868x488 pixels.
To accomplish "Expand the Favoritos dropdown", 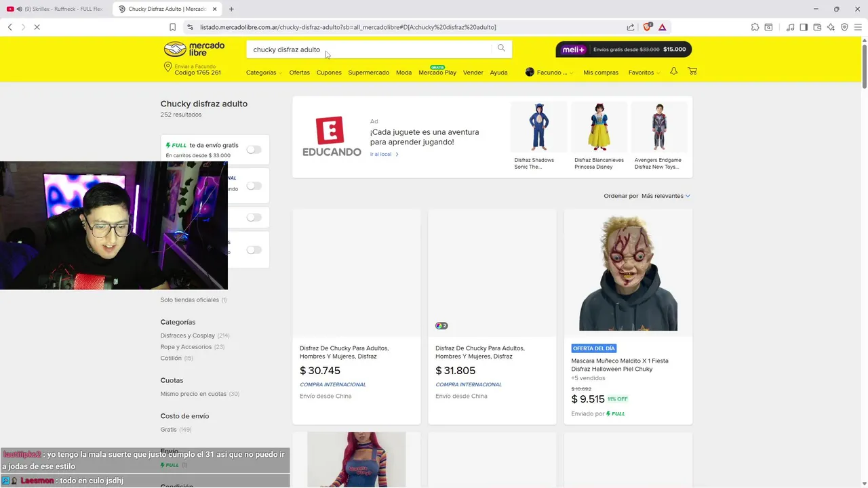I will 644,73.
